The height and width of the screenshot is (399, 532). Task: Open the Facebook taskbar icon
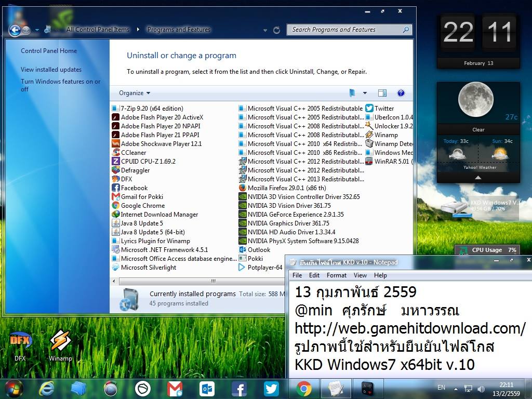[x=239, y=389]
